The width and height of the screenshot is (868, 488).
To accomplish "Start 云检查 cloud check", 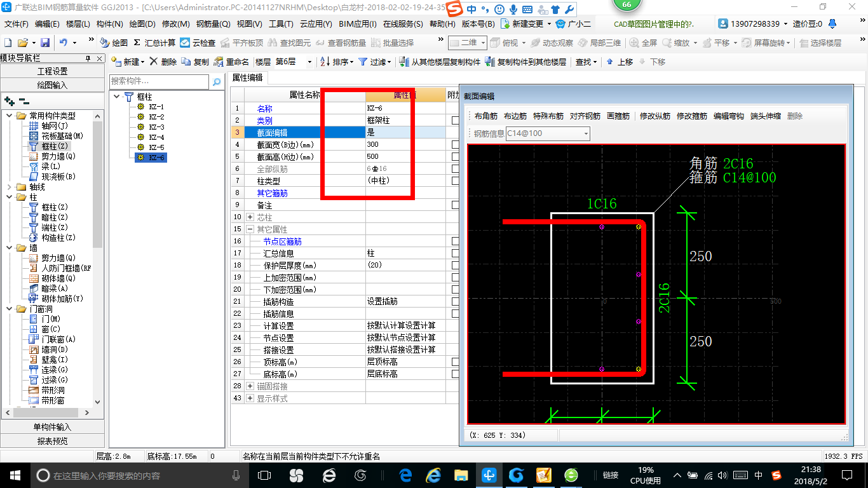I will coord(198,43).
